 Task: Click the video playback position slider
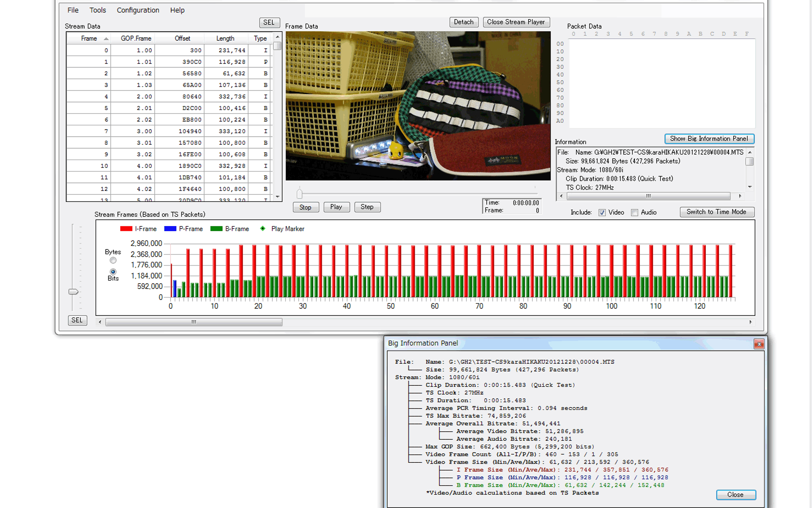[x=299, y=194]
